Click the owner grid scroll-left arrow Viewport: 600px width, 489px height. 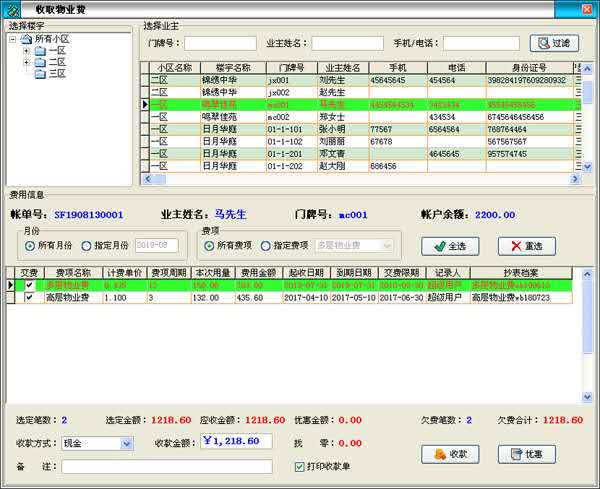pos(148,179)
